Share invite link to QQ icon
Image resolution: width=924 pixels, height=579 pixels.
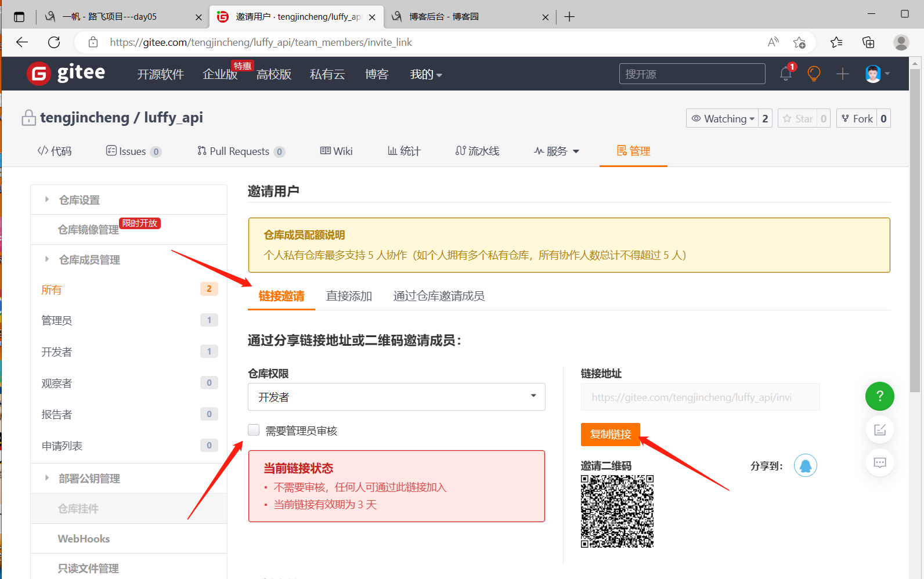(806, 465)
